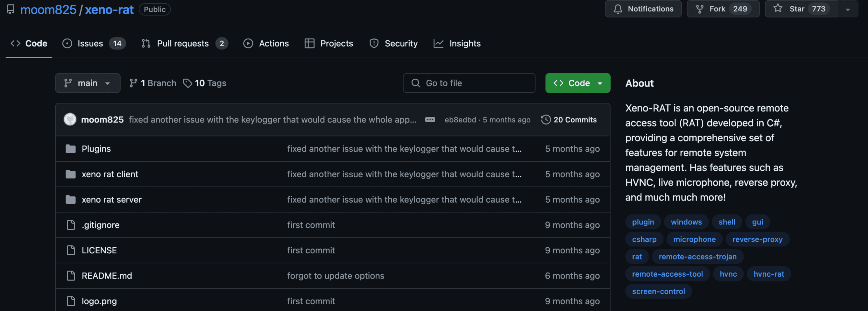Open the xeno rat client folder
Viewport: 868px width, 311px height.
point(110,174)
